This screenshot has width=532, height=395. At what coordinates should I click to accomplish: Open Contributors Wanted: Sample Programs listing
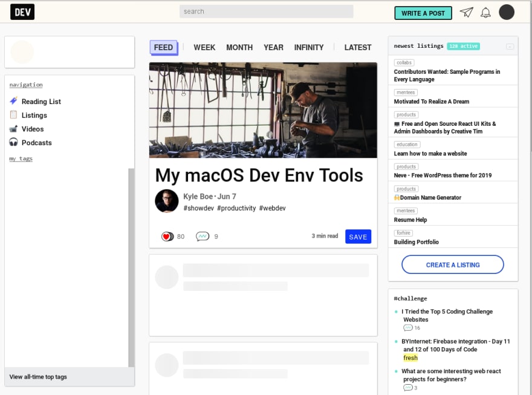(447, 76)
